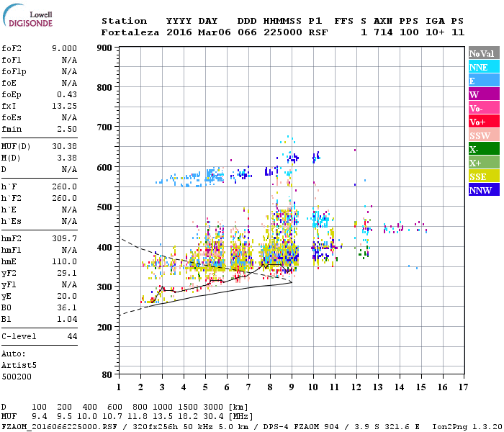504x432 pixels.
Task: Click the 80 km axis label
Action: pyautogui.click(x=107, y=375)
